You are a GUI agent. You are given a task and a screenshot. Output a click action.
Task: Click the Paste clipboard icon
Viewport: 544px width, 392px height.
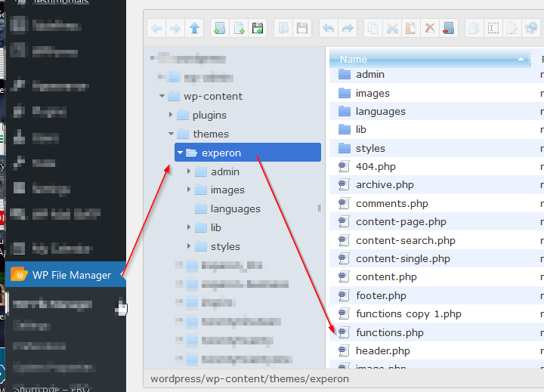[x=411, y=28]
